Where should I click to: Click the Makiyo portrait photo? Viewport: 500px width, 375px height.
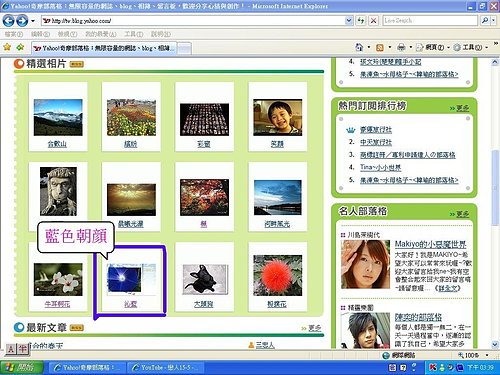(365, 264)
